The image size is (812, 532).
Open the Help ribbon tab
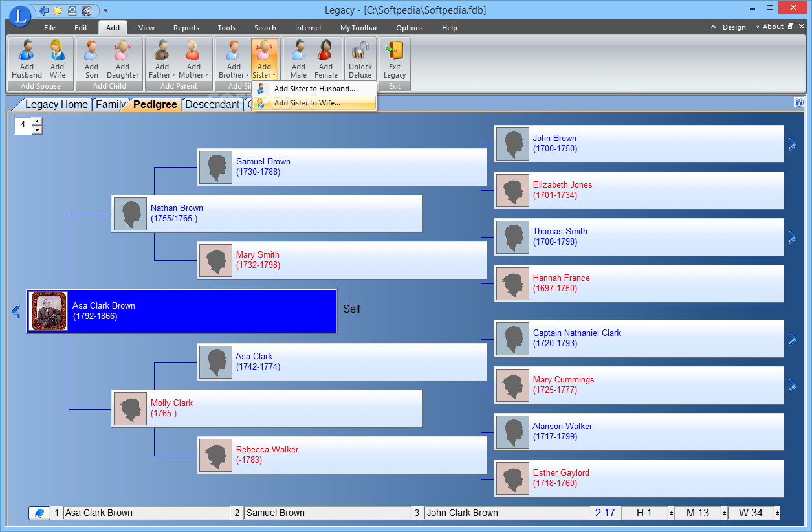450,28
